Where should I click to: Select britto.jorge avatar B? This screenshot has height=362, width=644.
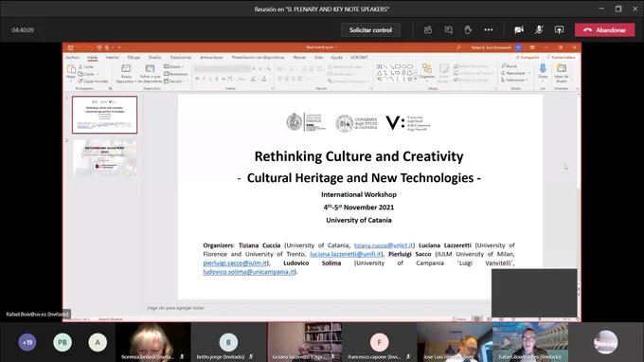228,342
